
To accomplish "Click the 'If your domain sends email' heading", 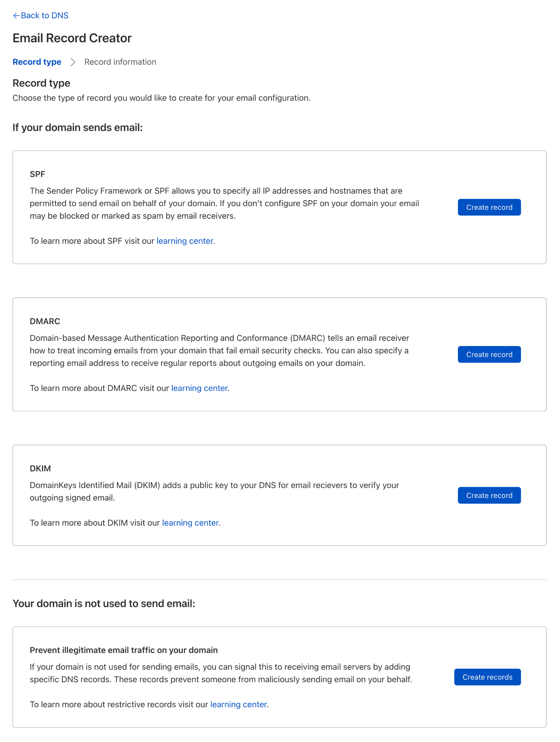I will pyautogui.click(x=77, y=128).
